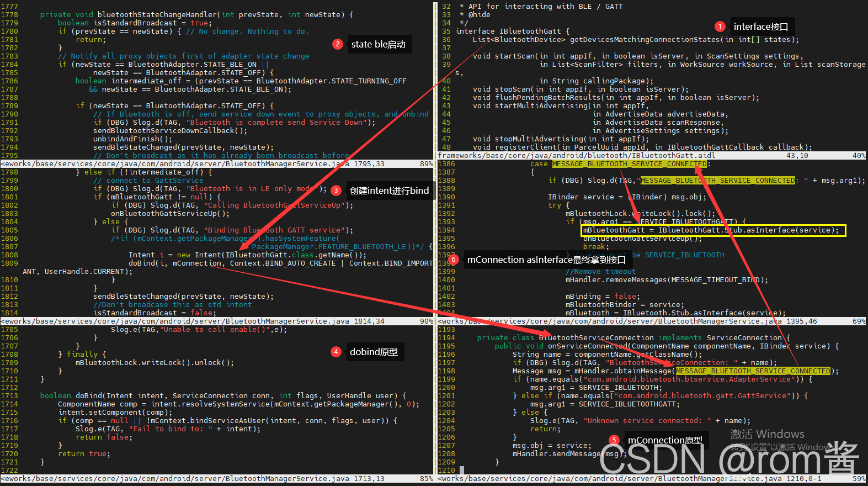Image resolution: width=868 pixels, height=486 pixels.
Task: Click 'break;' on line 1396
Action: [x=596, y=247]
